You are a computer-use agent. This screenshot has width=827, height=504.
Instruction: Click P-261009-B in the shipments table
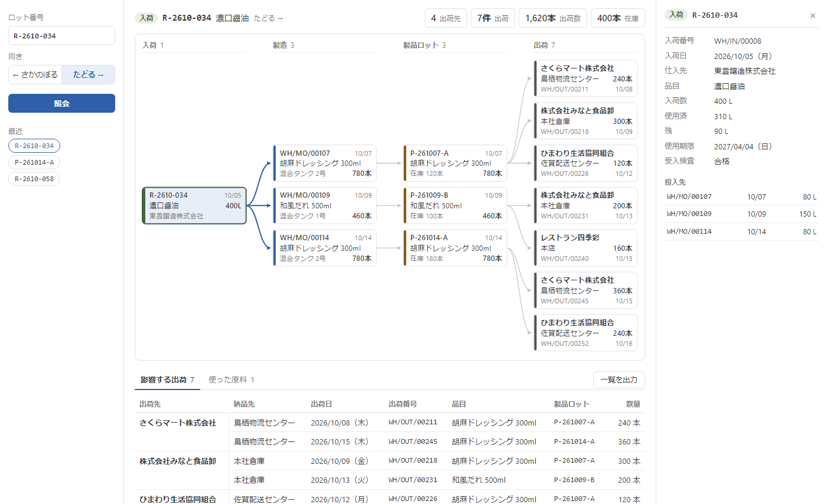click(574, 480)
